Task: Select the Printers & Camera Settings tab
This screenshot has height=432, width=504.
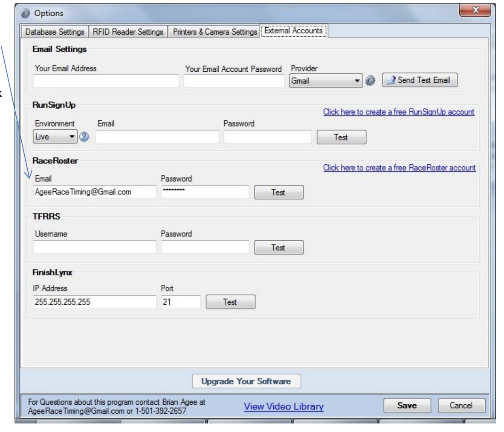Action: [x=215, y=32]
